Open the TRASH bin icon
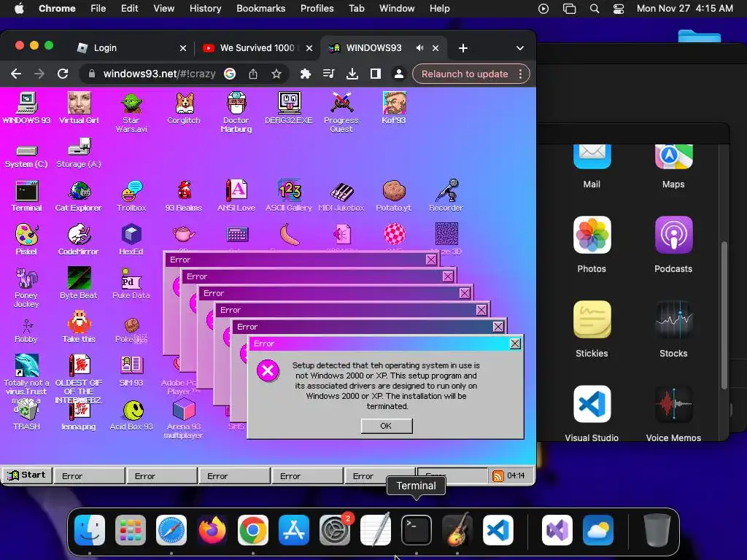This screenshot has height=560, width=747. click(x=27, y=414)
